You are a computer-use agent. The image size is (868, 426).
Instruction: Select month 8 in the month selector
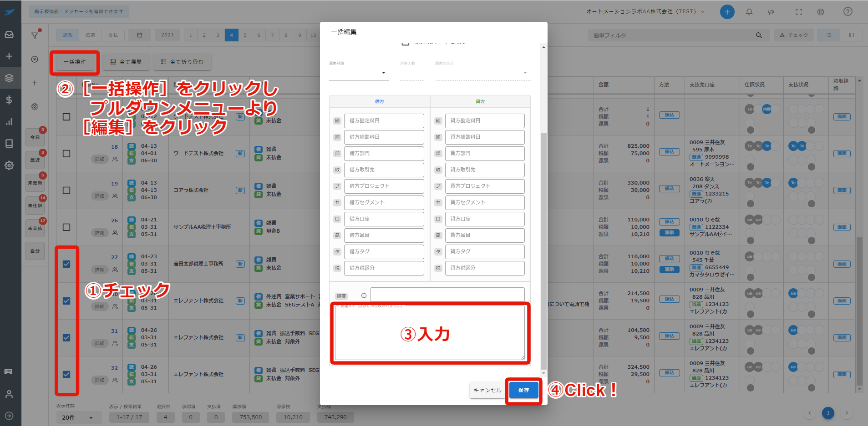pyautogui.click(x=286, y=35)
